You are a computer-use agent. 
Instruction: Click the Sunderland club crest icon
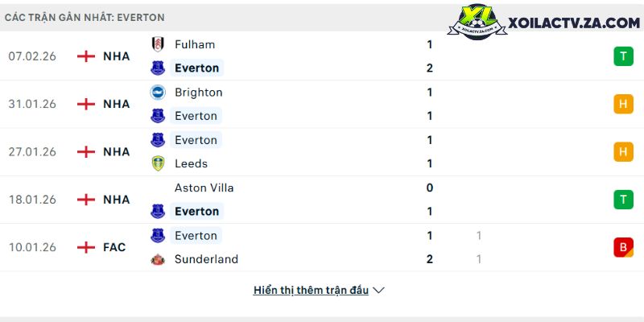point(158,259)
